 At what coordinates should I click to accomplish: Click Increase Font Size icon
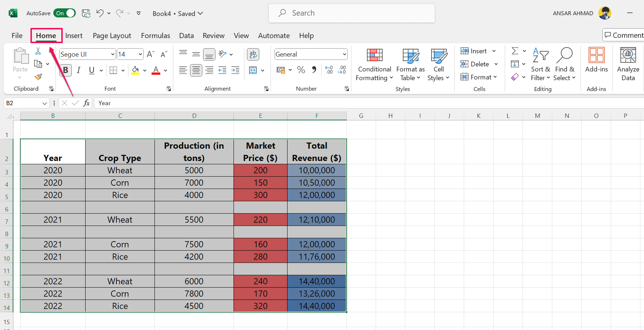coord(150,54)
